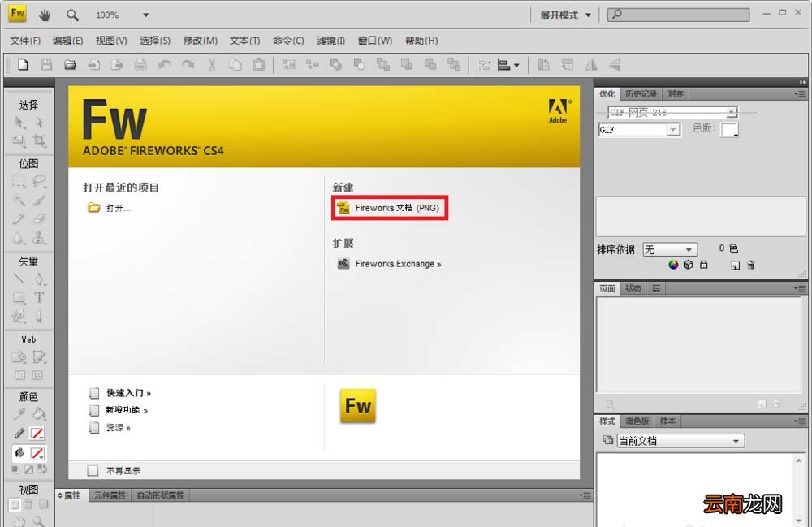Viewport: 812px width, 527px height.
Task: Select the Pointer tool
Action: point(19,123)
